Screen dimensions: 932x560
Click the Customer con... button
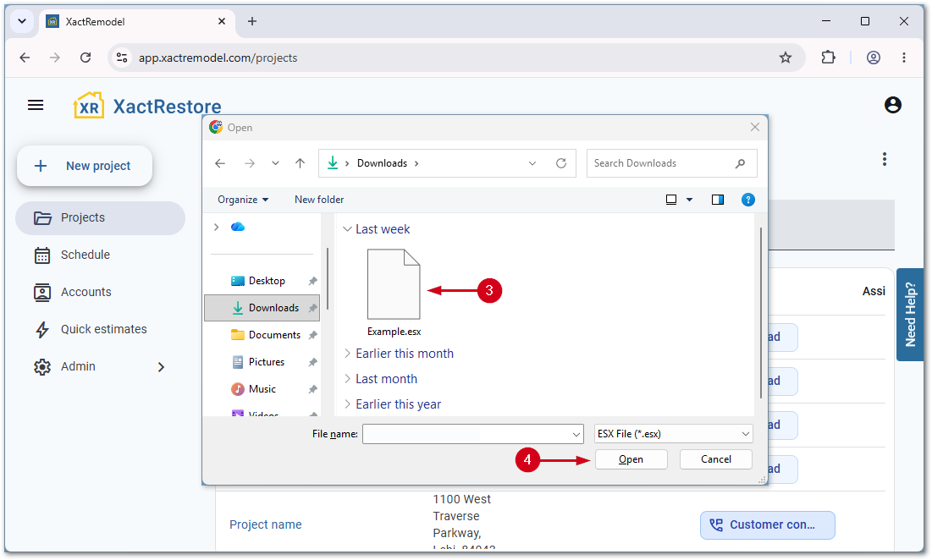[767, 525]
